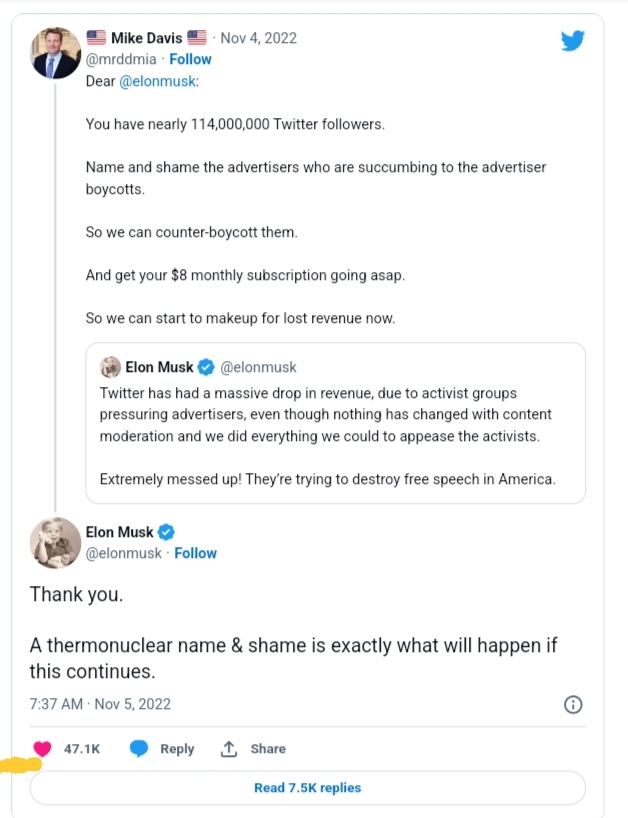The width and height of the screenshot is (628, 818).
Task: Click verified badge in quoted tweet
Action: [x=205, y=367]
